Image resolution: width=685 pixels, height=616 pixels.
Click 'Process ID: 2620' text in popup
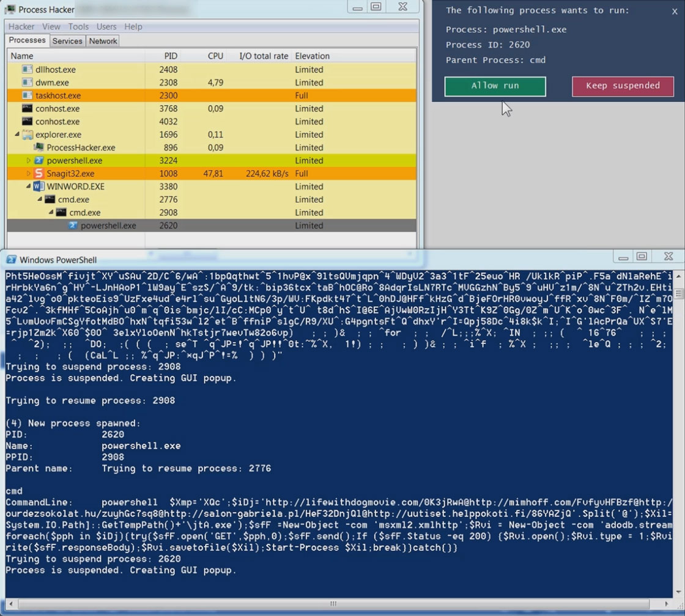coord(487,45)
